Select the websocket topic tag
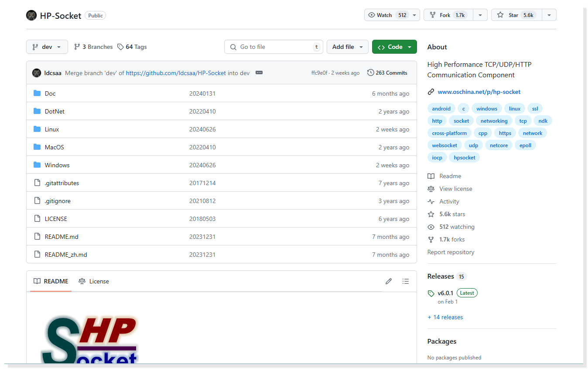The height and width of the screenshot is (369, 588). [444, 145]
